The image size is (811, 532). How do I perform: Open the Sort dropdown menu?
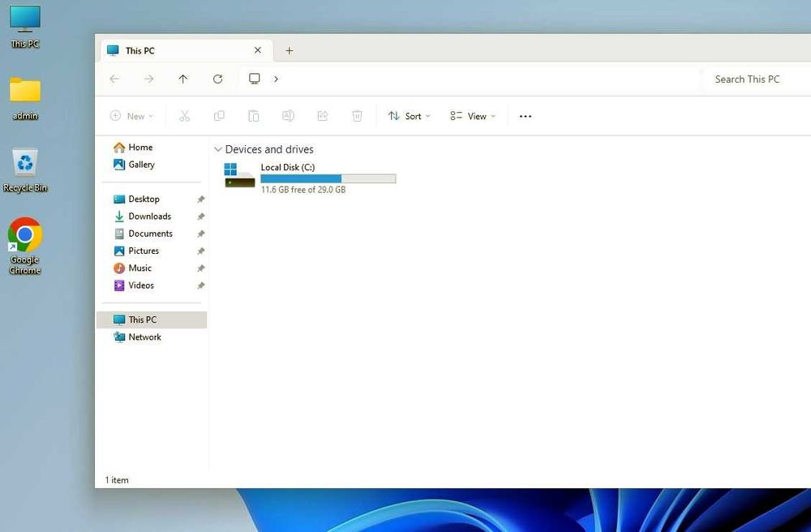click(x=409, y=116)
